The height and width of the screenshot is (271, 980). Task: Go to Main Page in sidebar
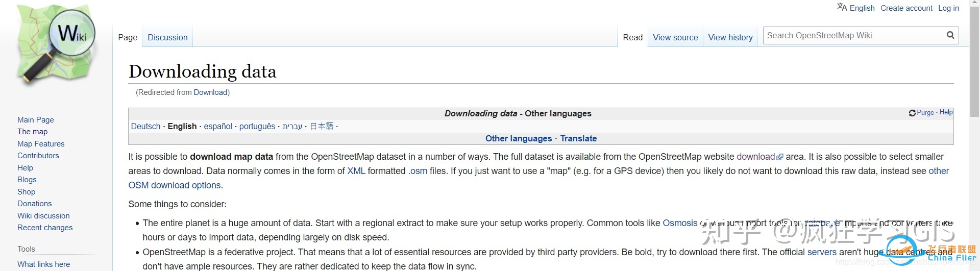35,119
